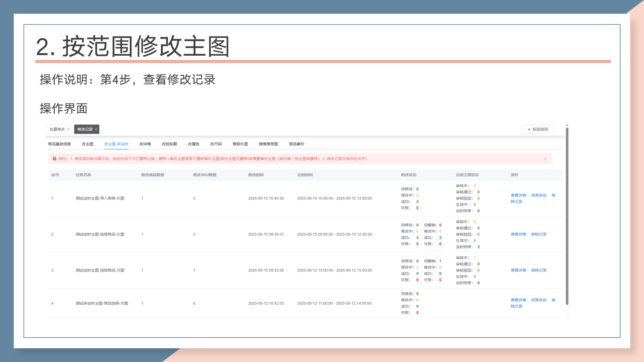Click 移除记录 for record number 2
Image resolution: width=644 pixels, height=362 pixels.
[539, 234]
